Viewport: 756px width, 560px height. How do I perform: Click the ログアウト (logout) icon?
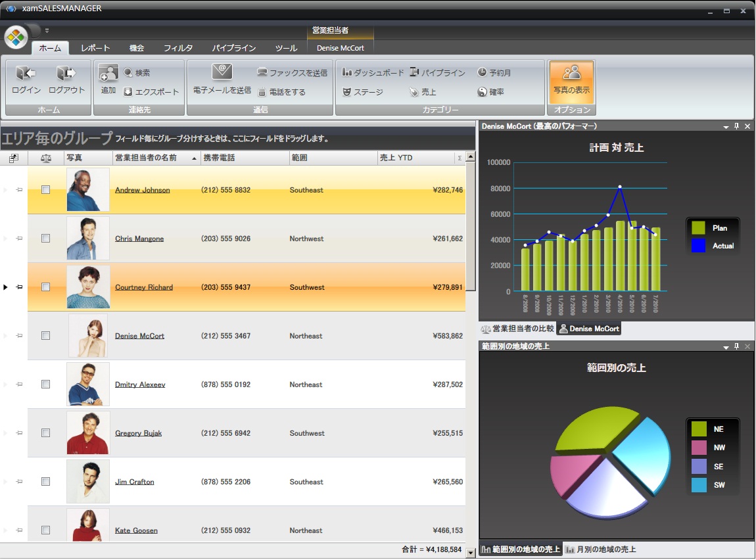click(66, 74)
